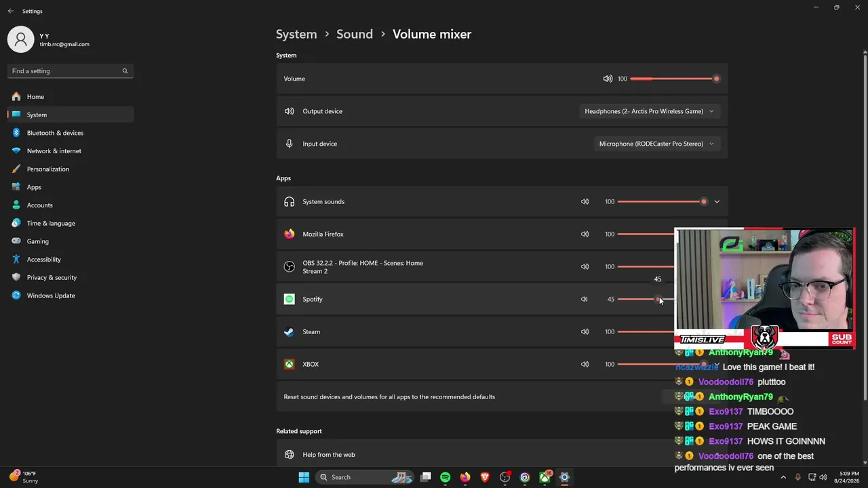Open the user profile avatar
868x488 pixels.
tap(20, 39)
